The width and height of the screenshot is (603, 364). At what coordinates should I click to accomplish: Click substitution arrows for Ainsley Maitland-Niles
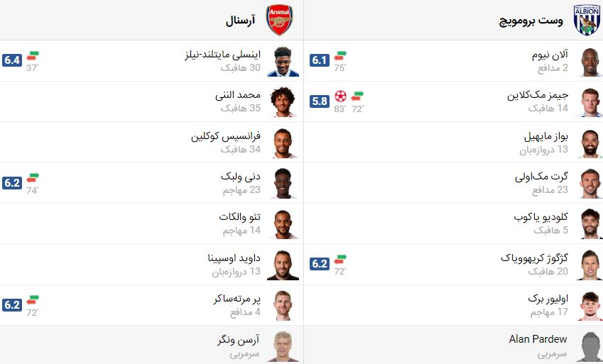(x=33, y=55)
